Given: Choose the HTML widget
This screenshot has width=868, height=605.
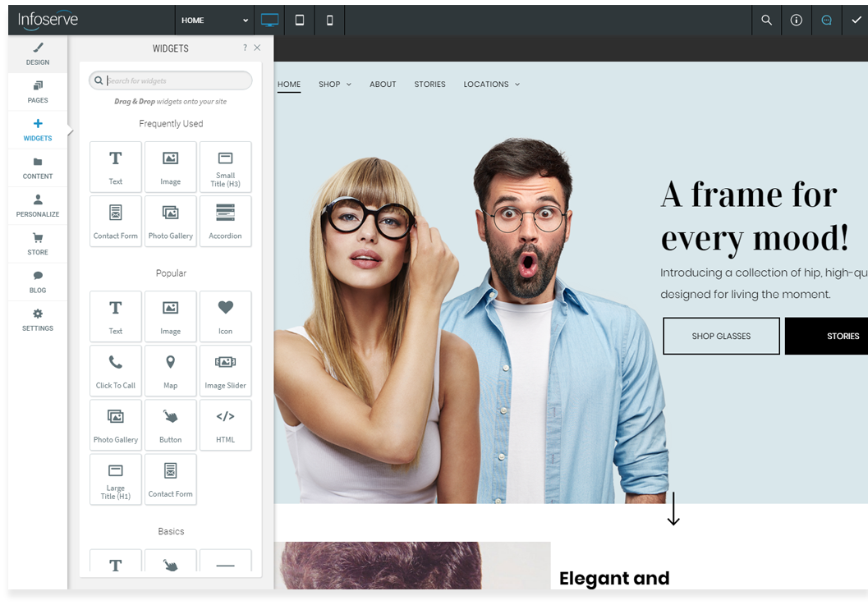Looking at the screenshot, I should point(225,424).
